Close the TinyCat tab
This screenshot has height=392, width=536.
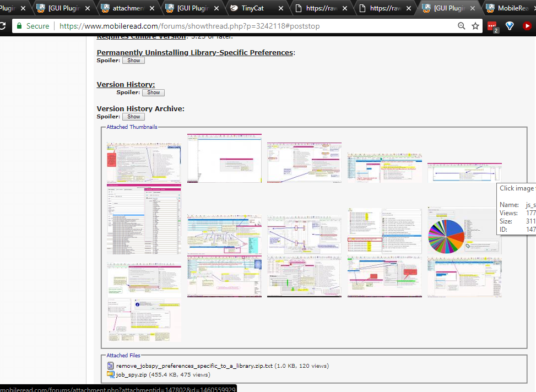tap(280, 8)
